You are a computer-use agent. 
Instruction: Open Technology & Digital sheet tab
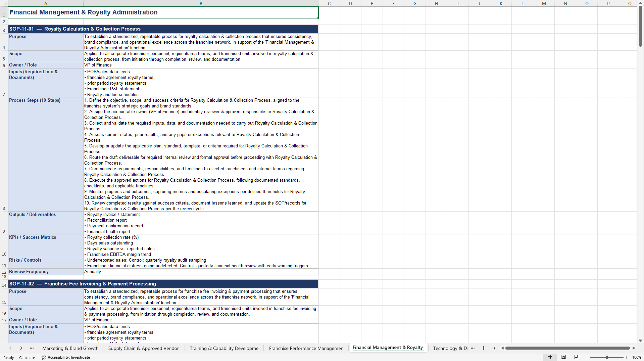(x=450, y=348)
